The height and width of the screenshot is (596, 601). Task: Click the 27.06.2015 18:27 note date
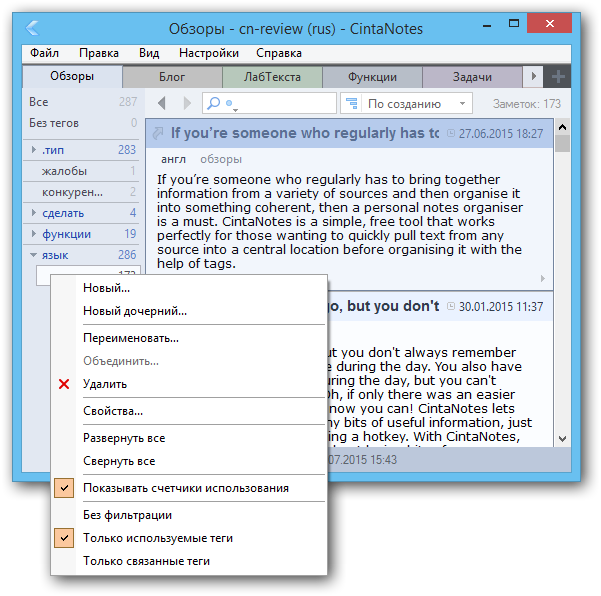pos(501,133)
